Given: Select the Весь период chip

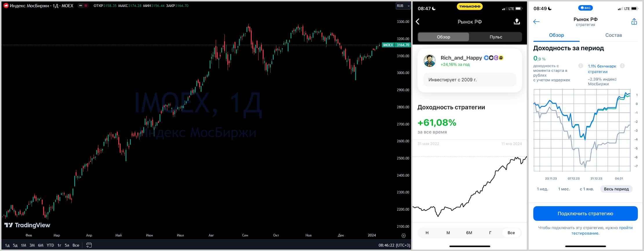Looking at the screenshot, I should pos(616,189).
